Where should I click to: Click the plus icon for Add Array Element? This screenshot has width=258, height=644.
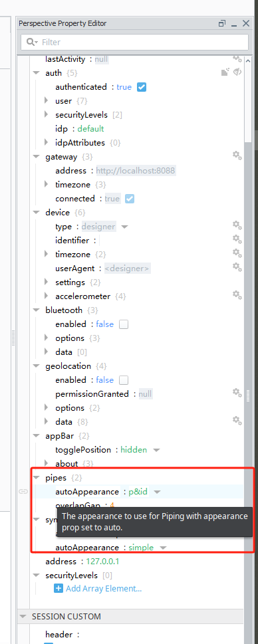59,589
